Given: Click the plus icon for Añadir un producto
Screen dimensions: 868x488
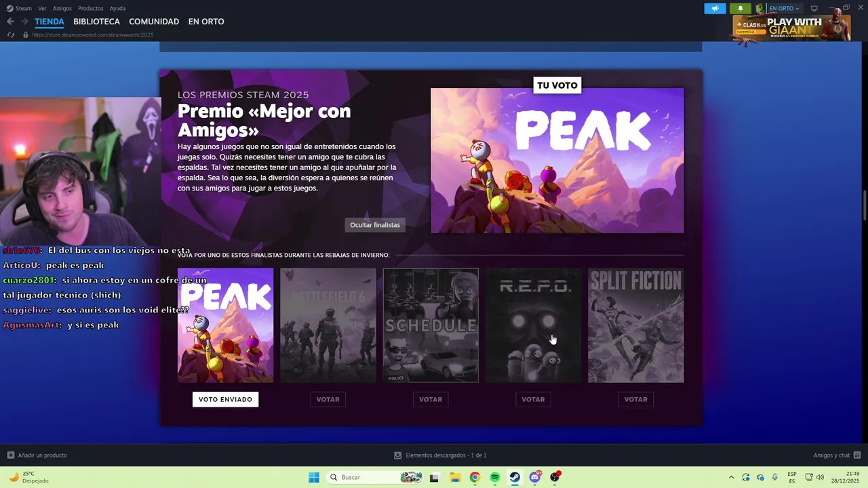Looking at the screenshot, I should 10,455.
